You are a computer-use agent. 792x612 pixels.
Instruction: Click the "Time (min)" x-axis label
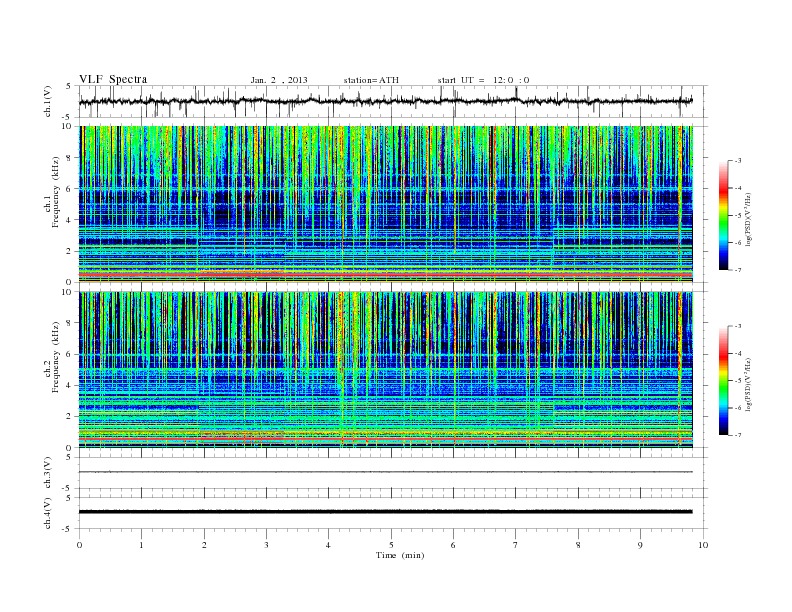pos(400,555)
